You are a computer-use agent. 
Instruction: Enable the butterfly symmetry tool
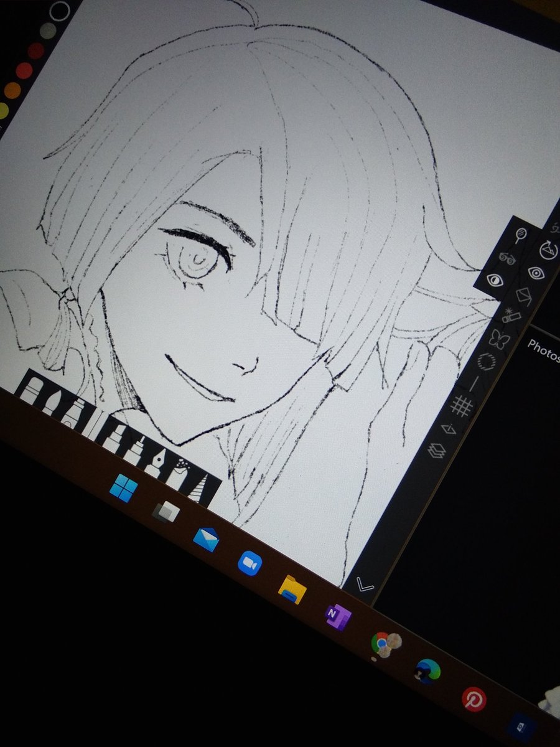(x=499, y=340)
